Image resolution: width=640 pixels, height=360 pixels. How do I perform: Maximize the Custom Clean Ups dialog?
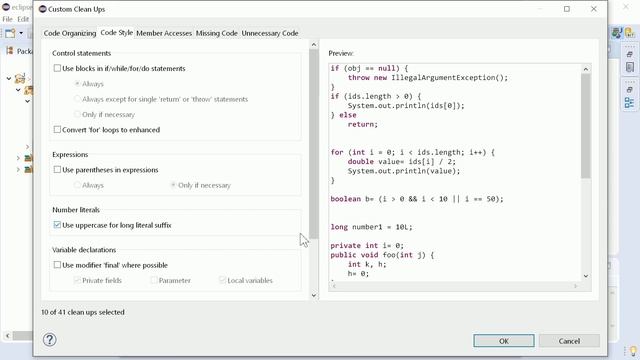coord(567,9)
